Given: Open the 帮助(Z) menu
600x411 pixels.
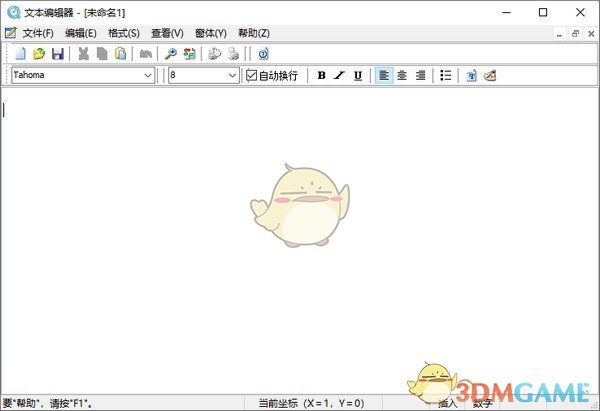Looking at the screenshot, I should [x=254, y=33].
